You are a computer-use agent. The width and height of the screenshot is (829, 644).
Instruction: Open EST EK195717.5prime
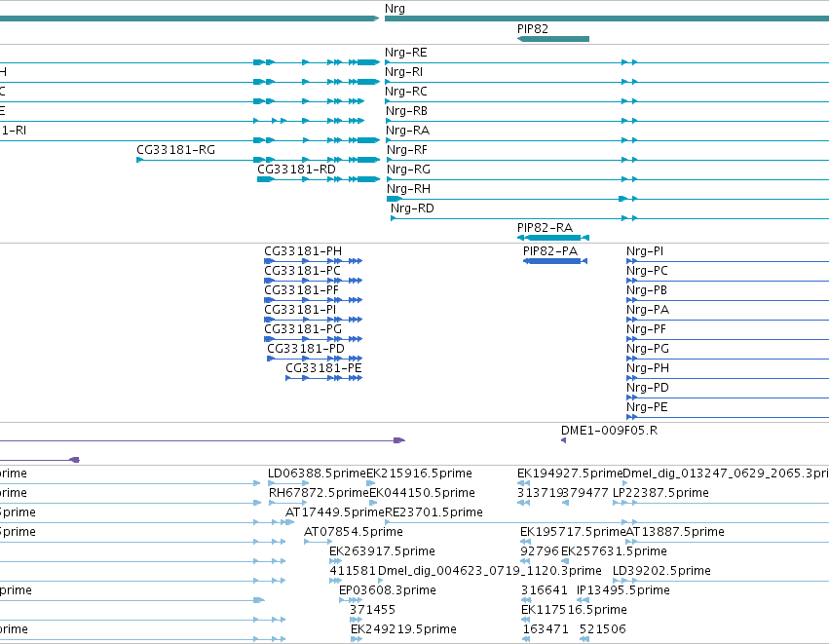pos(573,532)
